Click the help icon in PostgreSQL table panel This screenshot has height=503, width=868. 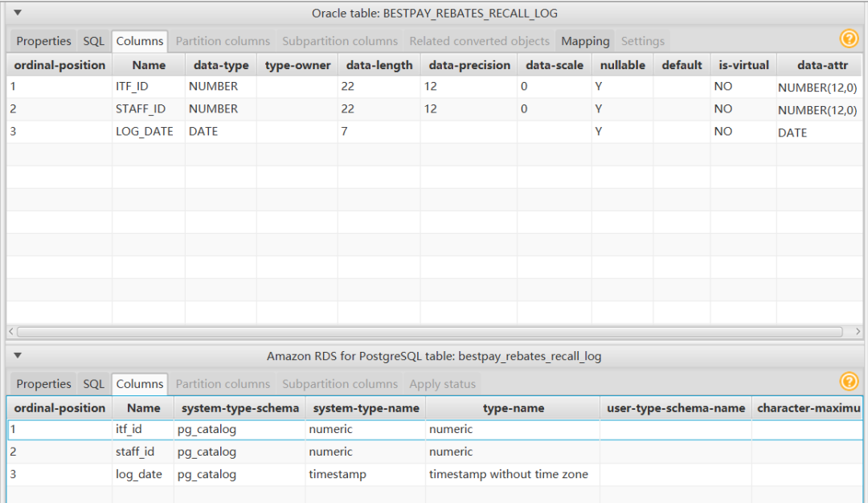click(849, 382)
